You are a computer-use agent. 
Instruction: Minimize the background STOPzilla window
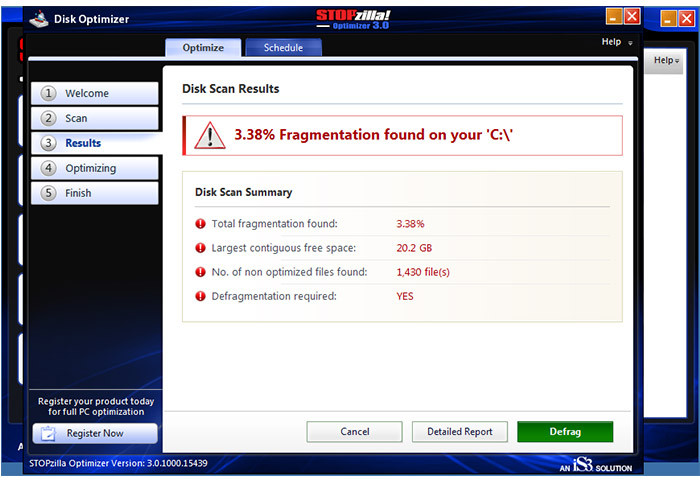pyautogui.click(x=668, y=19)
